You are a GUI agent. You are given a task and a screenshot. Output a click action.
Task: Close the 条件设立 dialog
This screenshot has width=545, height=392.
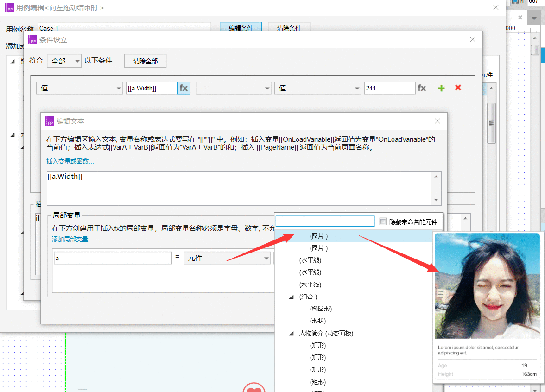[x=473, y=40]
